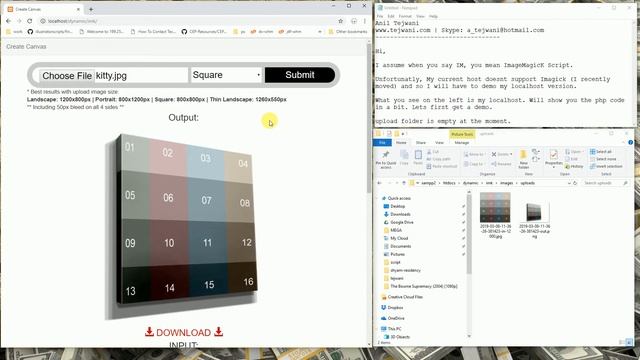The width and height of the screenshot is (640, 360).
Task: Open the work bookmarks folder
Action: tap(15, 31)
